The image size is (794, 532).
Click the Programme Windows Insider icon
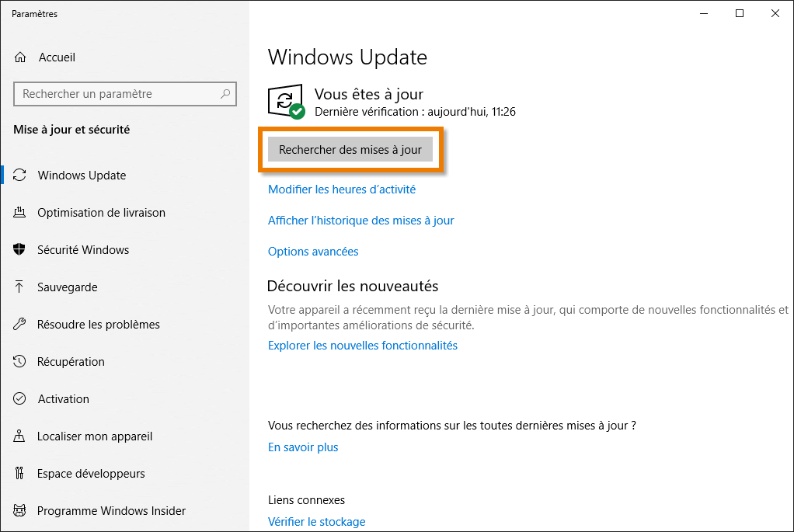(x=20, y=511)
